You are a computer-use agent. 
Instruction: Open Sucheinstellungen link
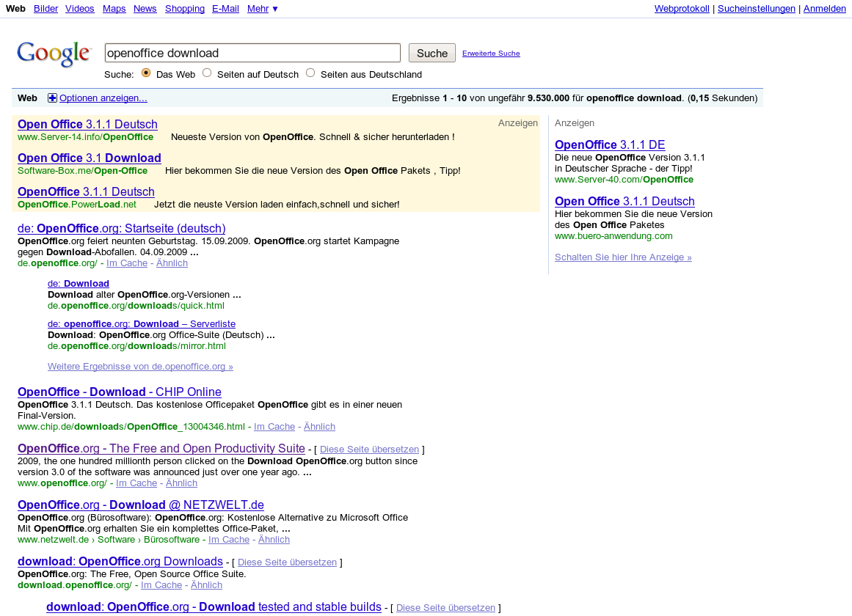pyautogui.click(x=757, y=9)
